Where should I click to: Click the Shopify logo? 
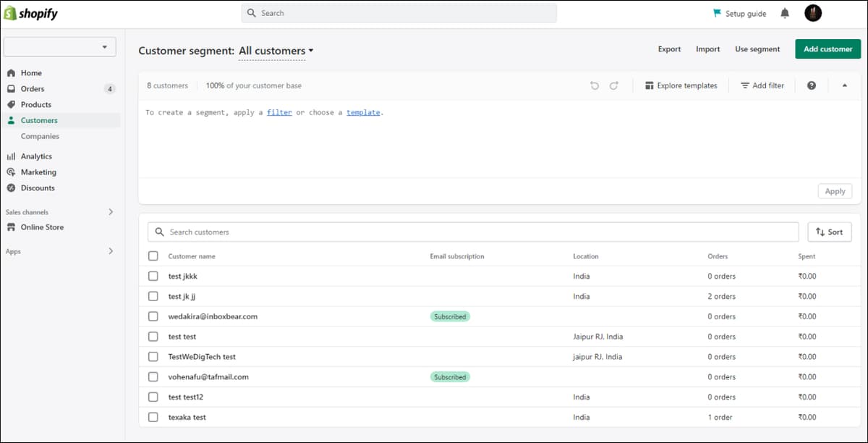[31, 13]
